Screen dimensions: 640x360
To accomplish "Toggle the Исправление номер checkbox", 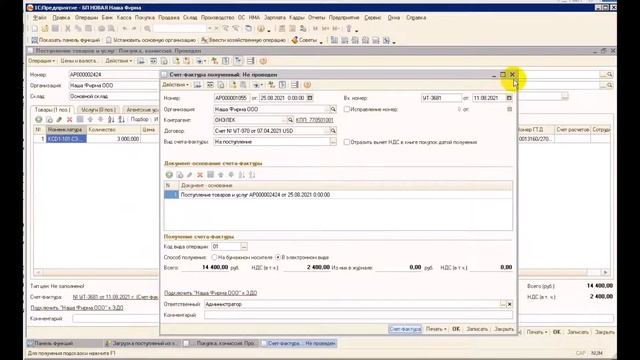I will pyautogui.click(x=347, y=109).
